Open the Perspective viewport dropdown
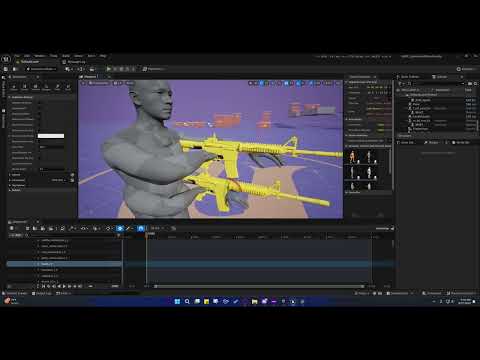 pos(99,83)
